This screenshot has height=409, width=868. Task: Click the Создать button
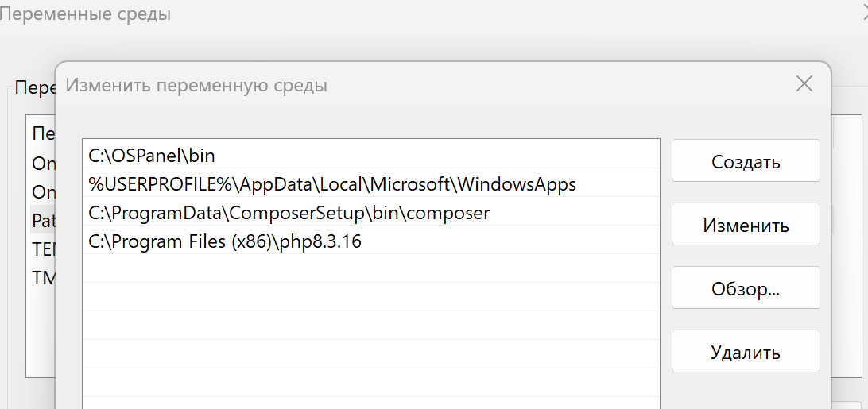pyautogui.click(x=745, y=161)
